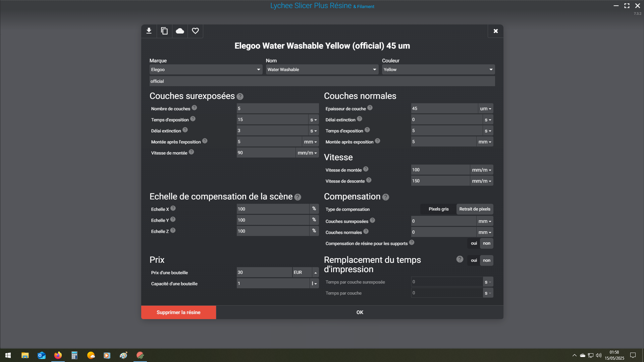
Task: Open Firefox from the taskbar
Action: coord(58,355)
